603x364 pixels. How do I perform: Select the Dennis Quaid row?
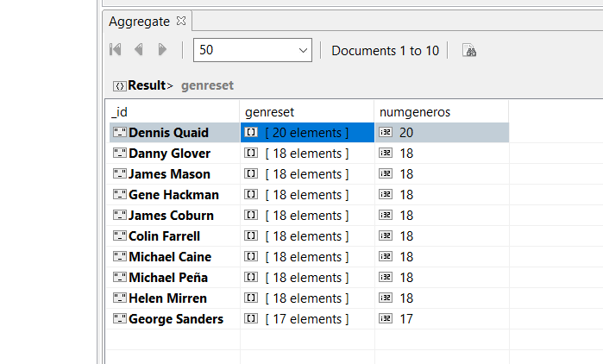pyautogui.click(x=169, y=133)
